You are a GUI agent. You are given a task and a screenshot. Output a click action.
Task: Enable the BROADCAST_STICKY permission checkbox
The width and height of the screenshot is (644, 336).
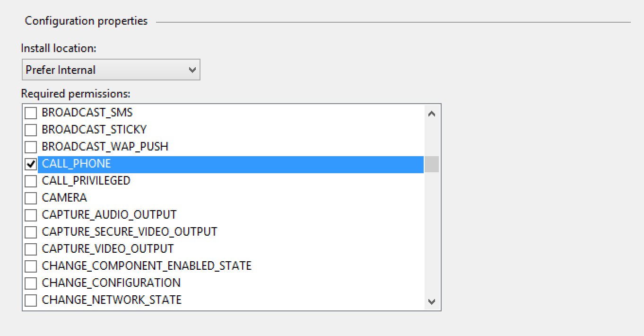tap(31, 130)
